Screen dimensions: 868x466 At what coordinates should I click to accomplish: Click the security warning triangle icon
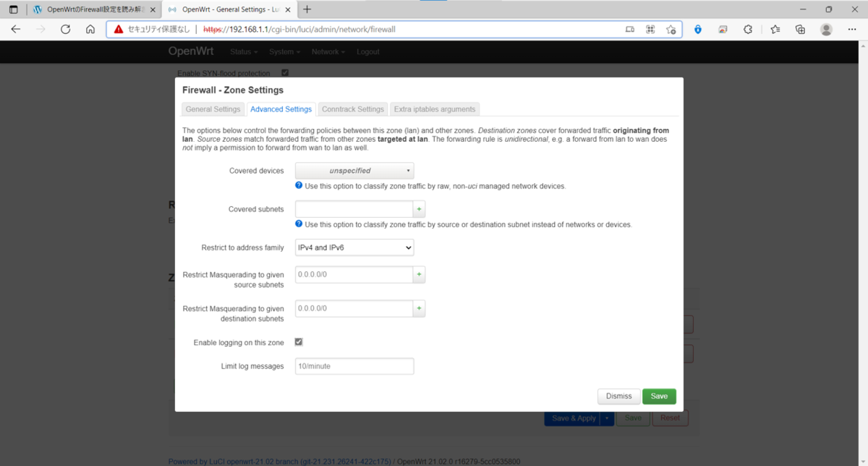coord(119,30)
